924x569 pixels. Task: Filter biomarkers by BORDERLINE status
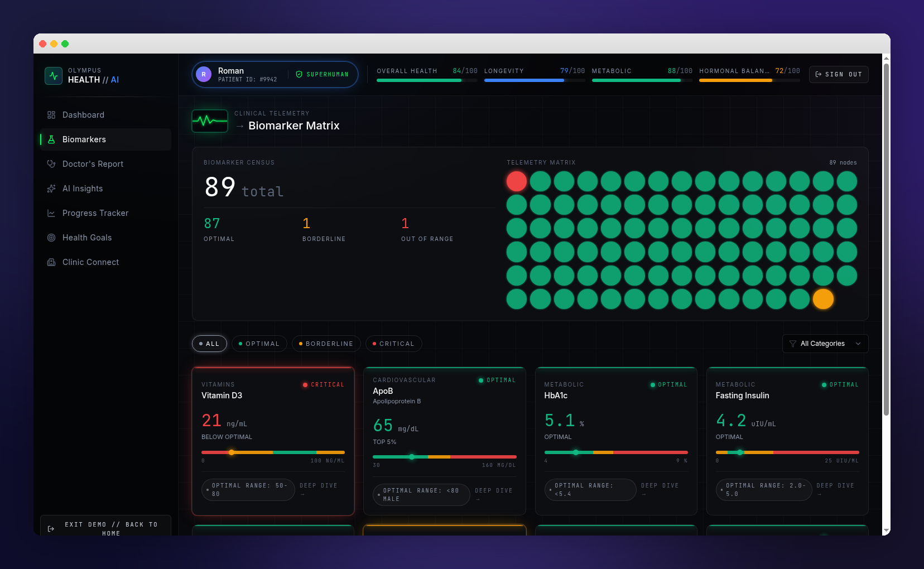[326, 344]
